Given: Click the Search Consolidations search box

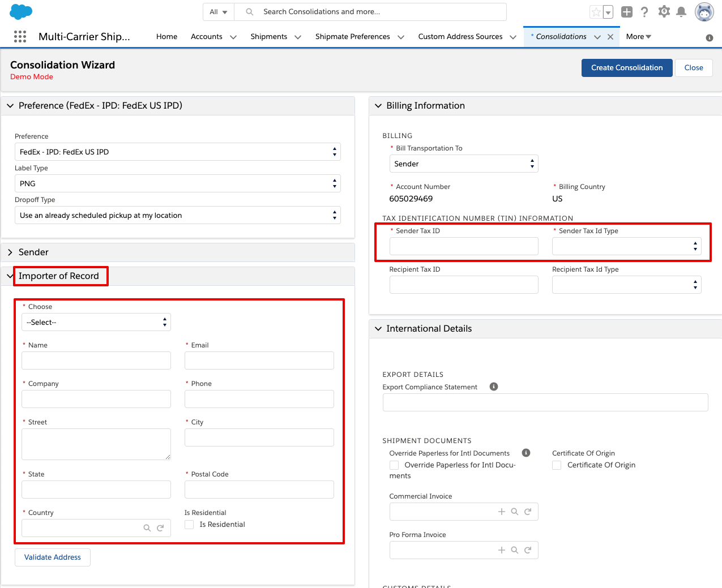Looking at the screenshot, I should click(370, 12).
